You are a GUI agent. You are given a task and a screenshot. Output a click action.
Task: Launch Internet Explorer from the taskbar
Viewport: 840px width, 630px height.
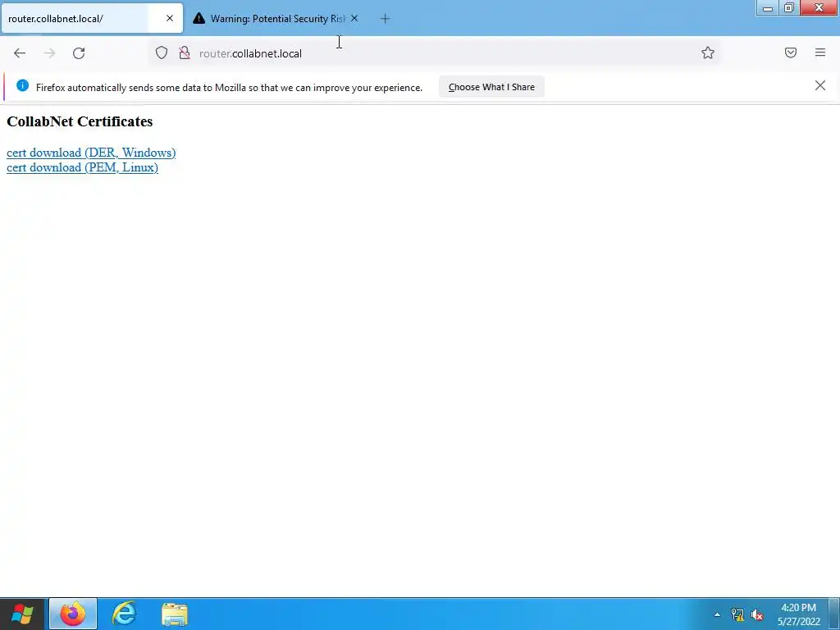tap(124, 614)
